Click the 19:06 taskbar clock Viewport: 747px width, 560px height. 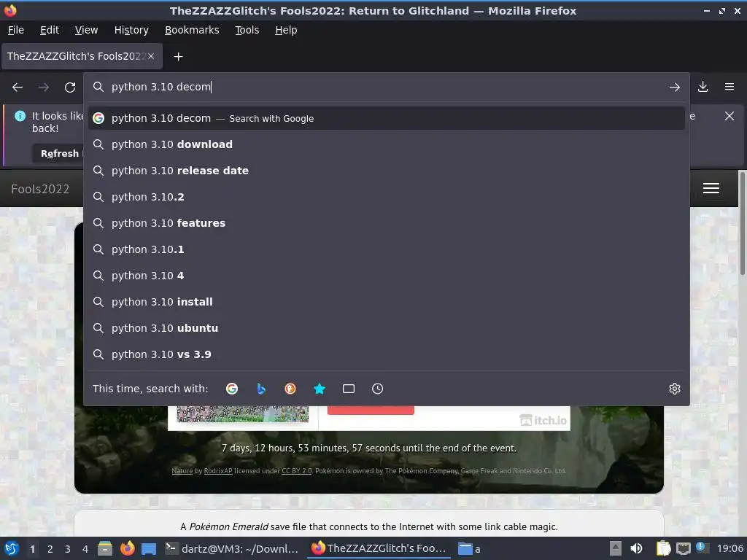[729, 548]
